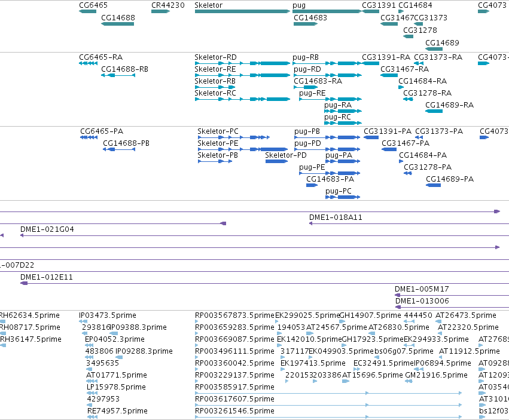The width and height of the screenshot is (509, 420).
Task: Select the RP003567873.5prime EST
Action: 197,322
